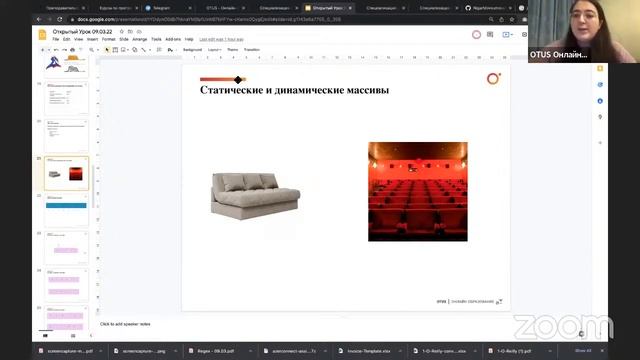Select the shape tool

point(135,50)
